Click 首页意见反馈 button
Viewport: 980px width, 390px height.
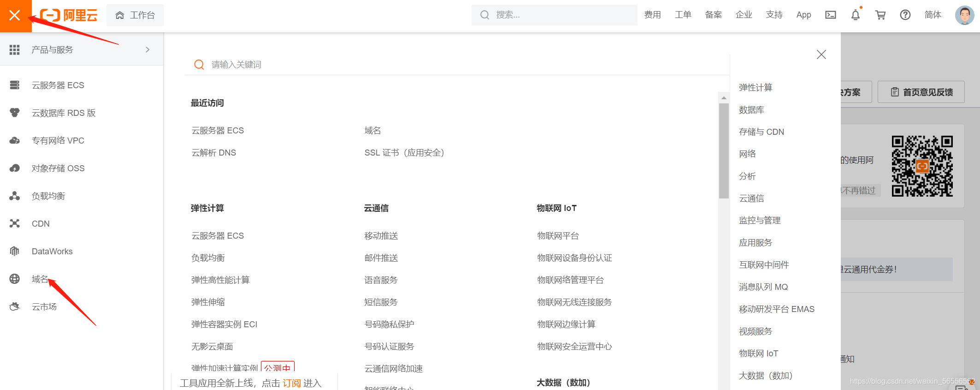921,92
